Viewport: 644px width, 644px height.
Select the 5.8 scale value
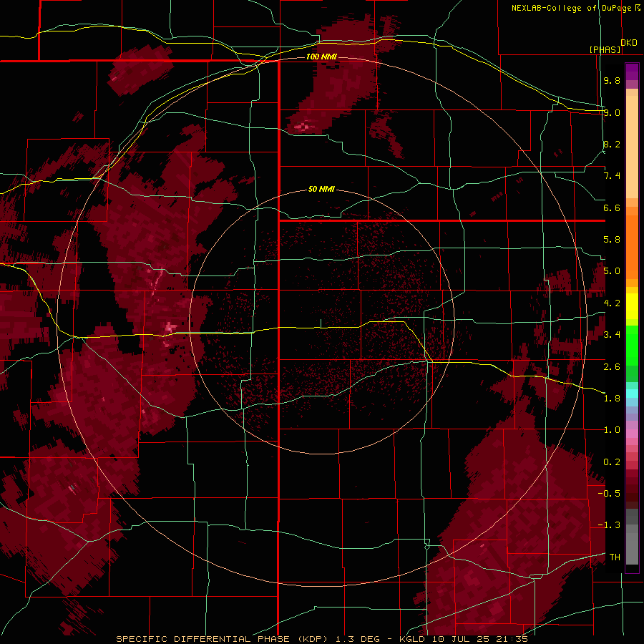point(612,240)
